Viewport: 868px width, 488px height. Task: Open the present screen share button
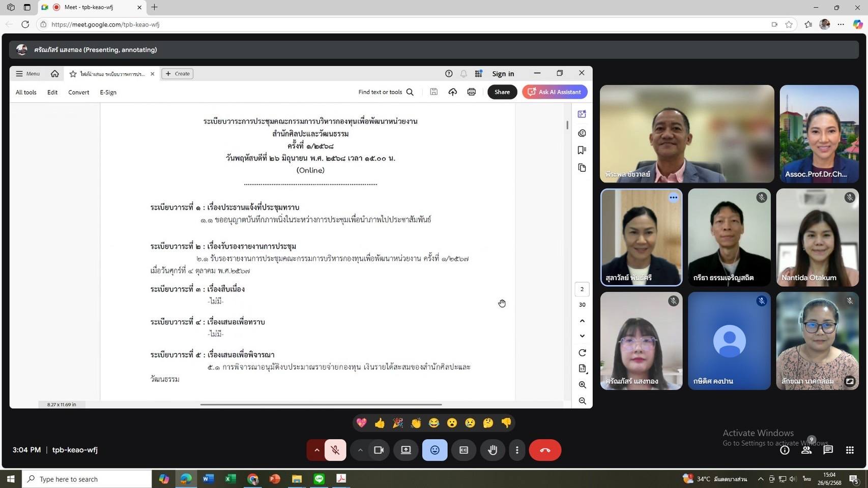[406, 450]
